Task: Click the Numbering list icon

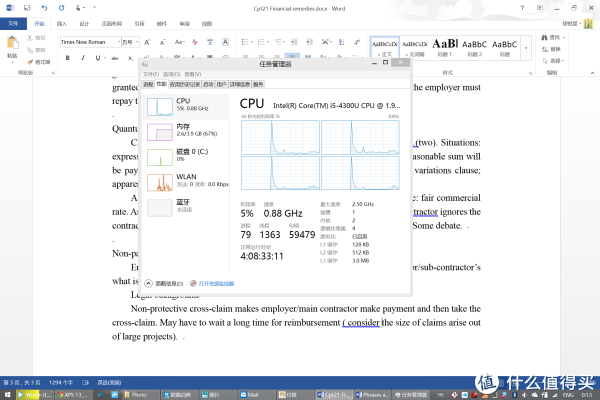Action: (261, 42)
